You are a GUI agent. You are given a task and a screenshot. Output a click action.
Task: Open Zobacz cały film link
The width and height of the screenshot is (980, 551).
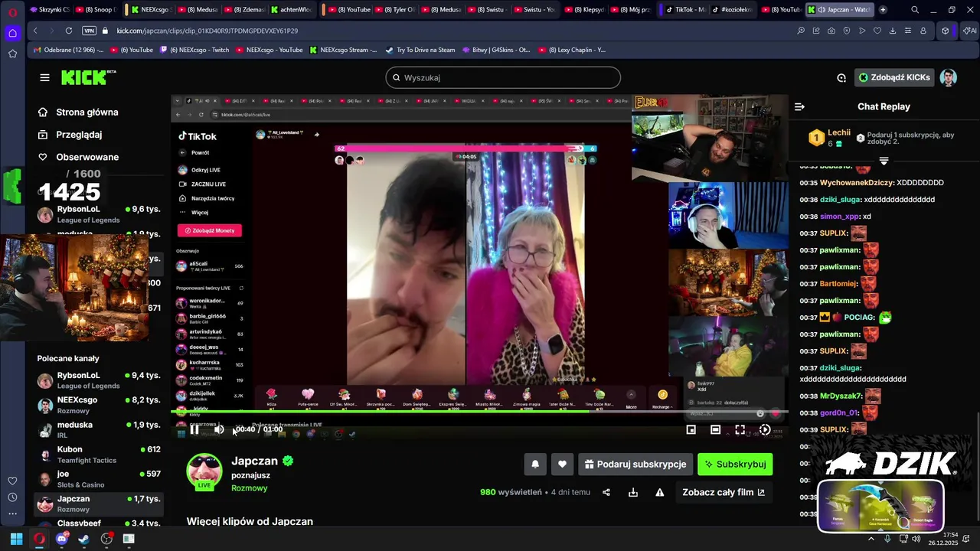724,492
